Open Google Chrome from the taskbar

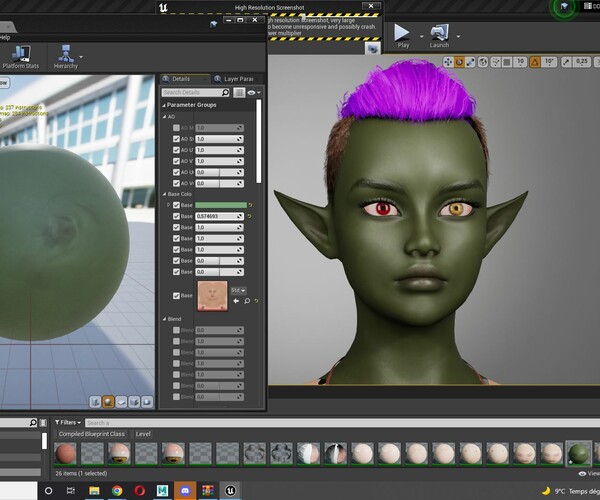click(117, 490)
